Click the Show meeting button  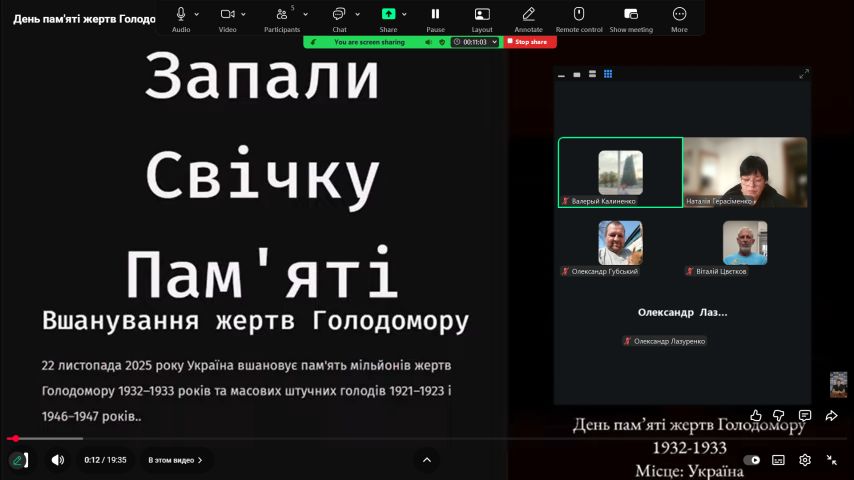630,16
